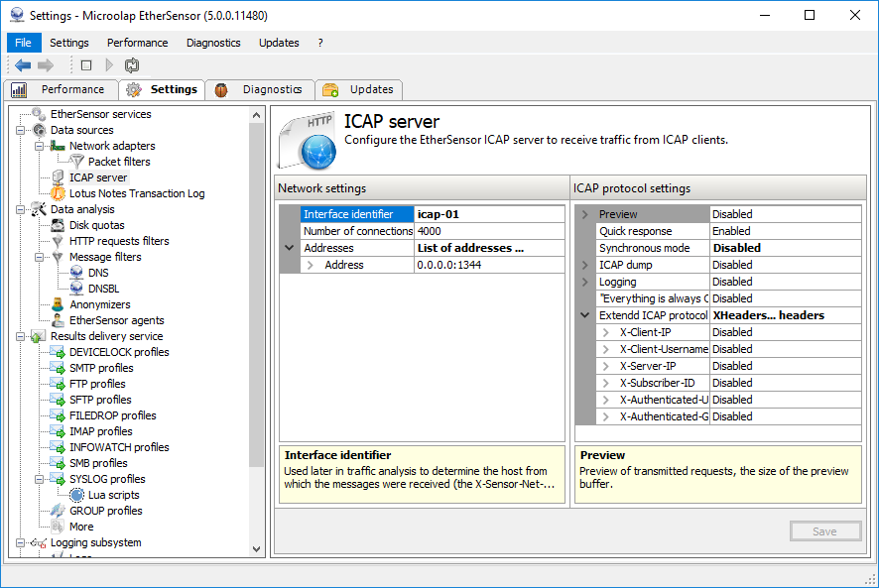
Task: Expand the ICAP dump property row
Action: 584,265
